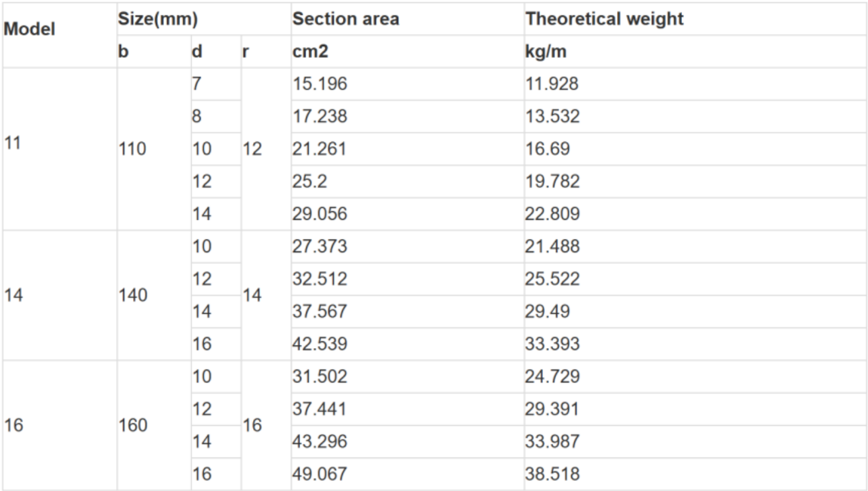This screenshot has width=868, height=491.
Task: Select the cell with b value 140
Action: coord(132,295)
